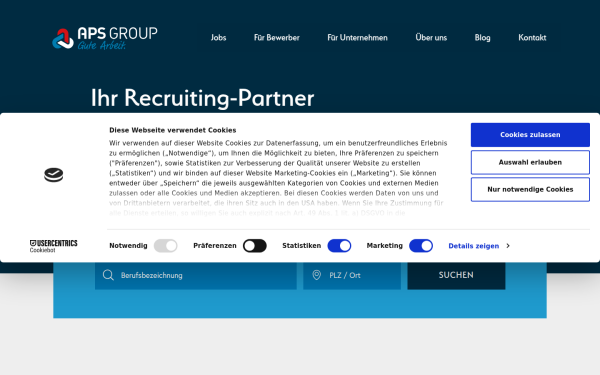
Task: Open the Blog page
Action: [483, 38]
